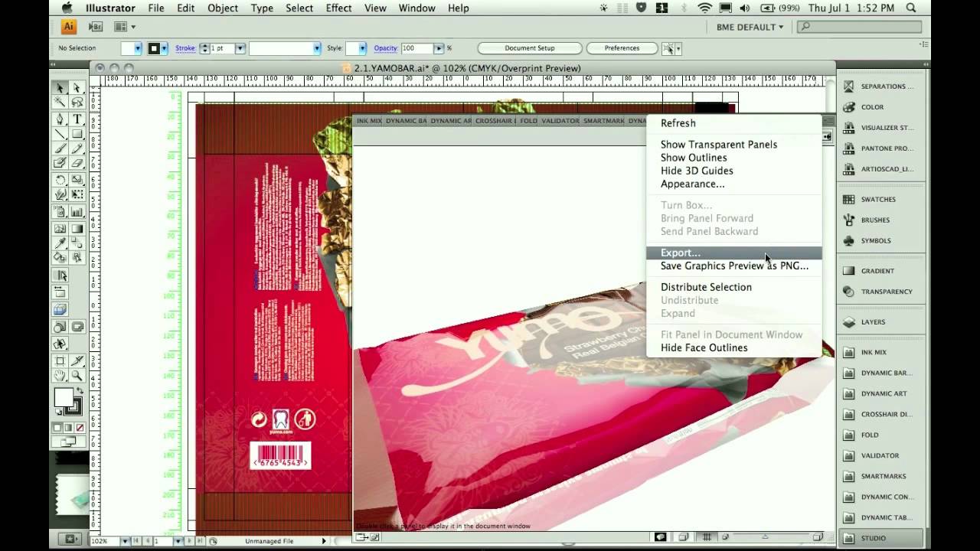980x551 pixels.
Task: Open the Color panel icon
Action: coord(848,107)
